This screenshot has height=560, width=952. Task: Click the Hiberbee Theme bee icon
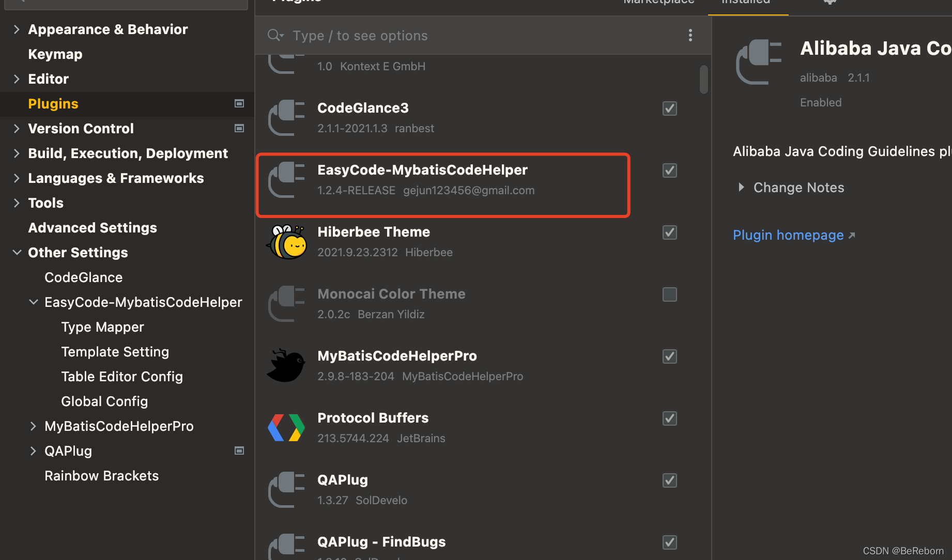click(286, 242)
